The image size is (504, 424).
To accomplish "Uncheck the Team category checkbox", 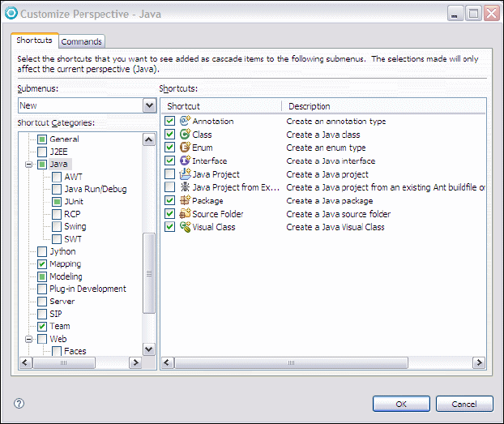I will point(42,326).
